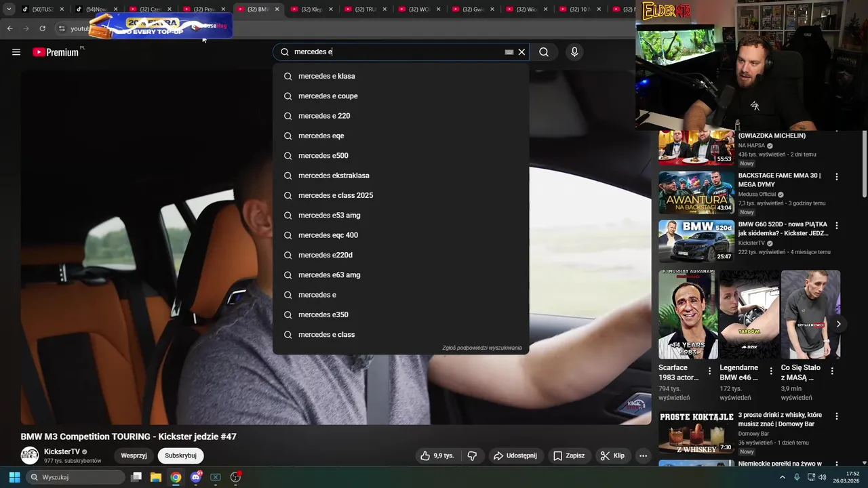
Task: Open the YouTube hamburger guide menu
Action: point(16,52)
